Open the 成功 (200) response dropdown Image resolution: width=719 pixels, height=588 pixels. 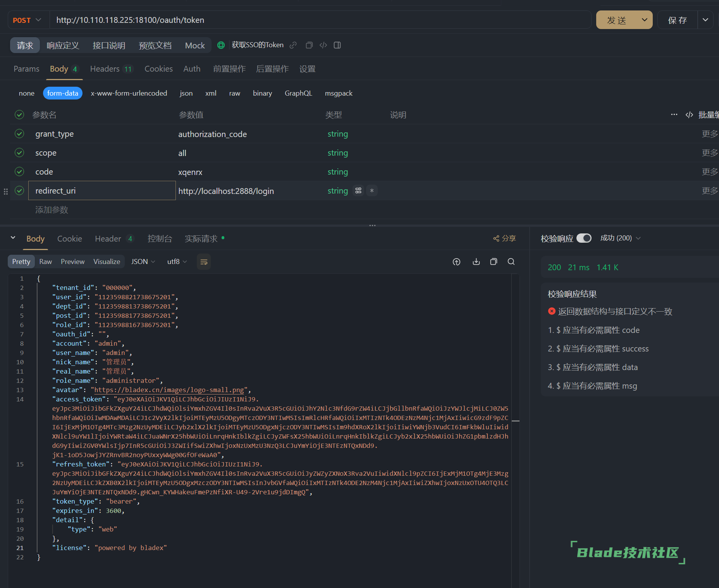point(620,238)
